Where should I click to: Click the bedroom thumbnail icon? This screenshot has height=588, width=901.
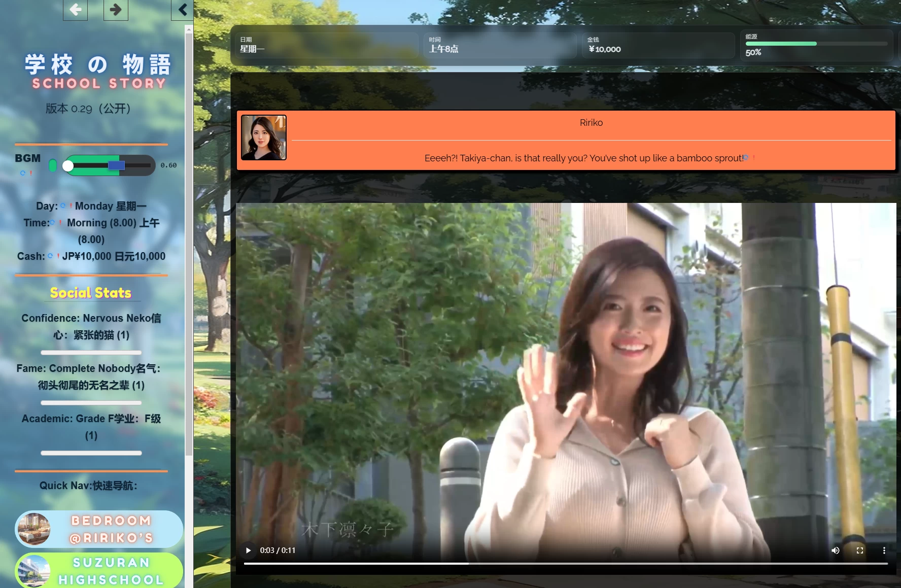point(33,529)
